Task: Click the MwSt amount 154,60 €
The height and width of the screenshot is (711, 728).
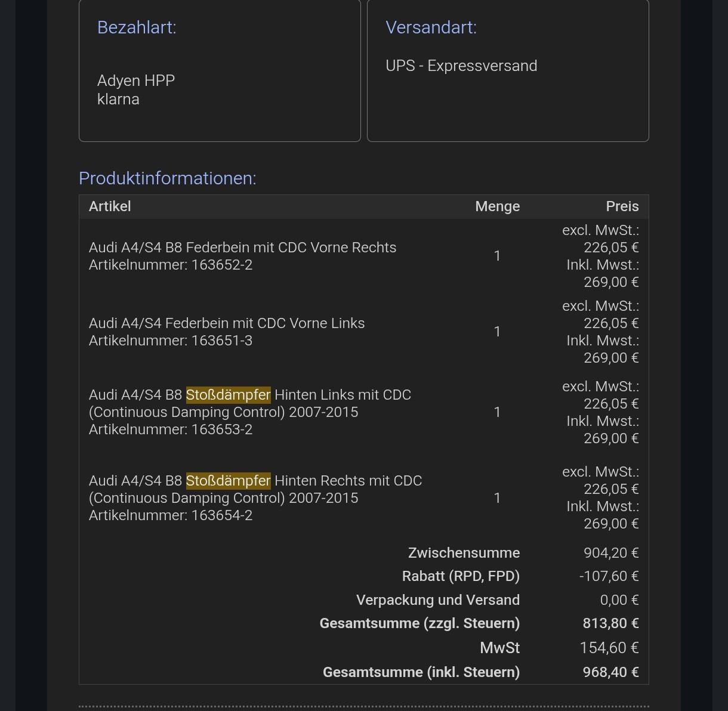Action: [609, 648]
